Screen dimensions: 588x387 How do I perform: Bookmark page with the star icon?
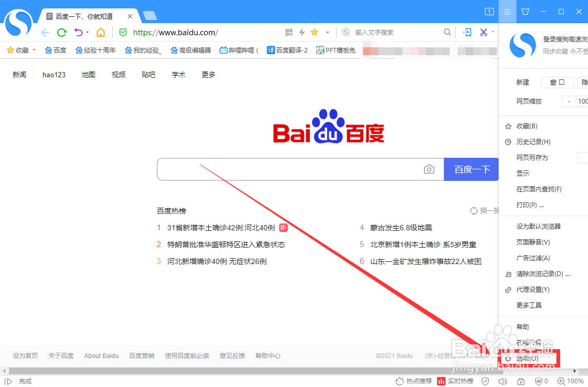pos(315,32)
